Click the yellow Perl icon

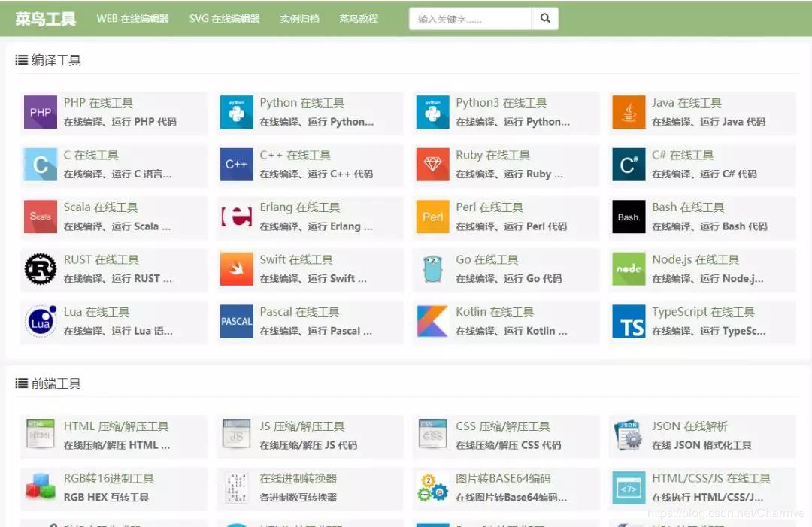432,217
